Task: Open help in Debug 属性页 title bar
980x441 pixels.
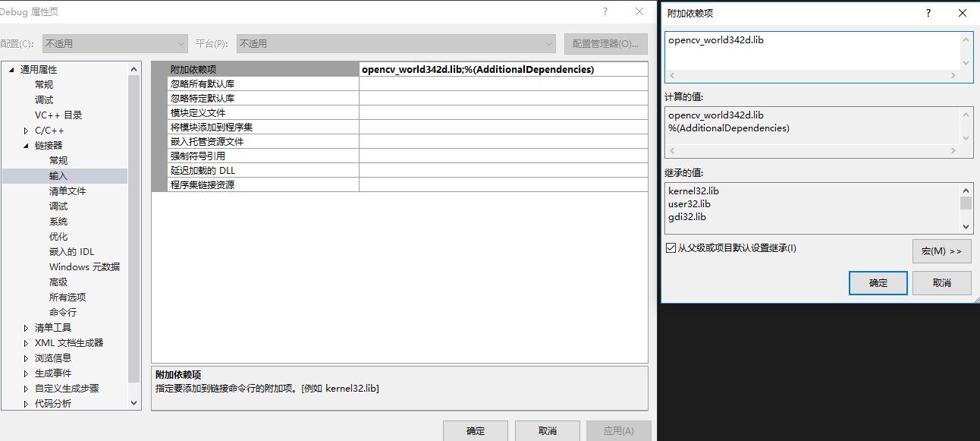Action: click(x=605, y=11)
